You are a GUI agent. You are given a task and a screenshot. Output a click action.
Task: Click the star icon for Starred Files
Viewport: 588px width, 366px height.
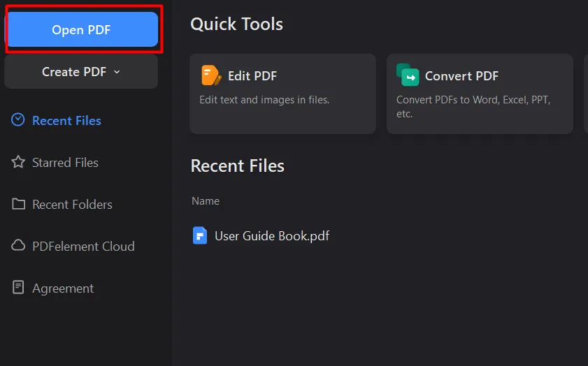tap(18, 162)
